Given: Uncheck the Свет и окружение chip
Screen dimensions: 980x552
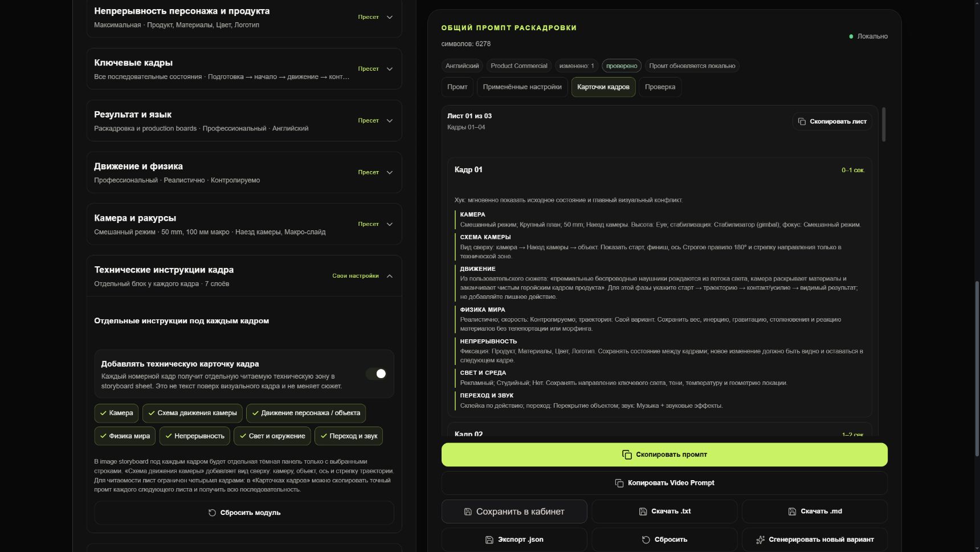Looking at the screenshot, I should click(272, 436).
